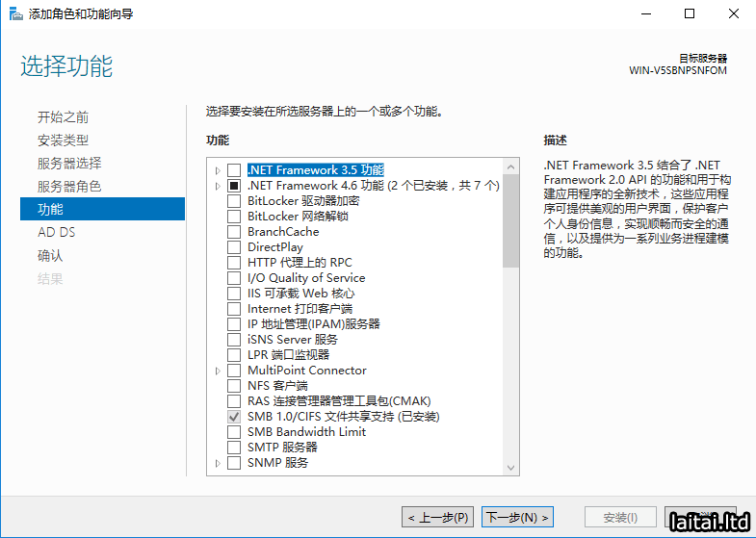Image resolution: width=756 pixels, height=538 pixels.
Task: Click the 下一步(N) button
Action: (x=517, y=517)
